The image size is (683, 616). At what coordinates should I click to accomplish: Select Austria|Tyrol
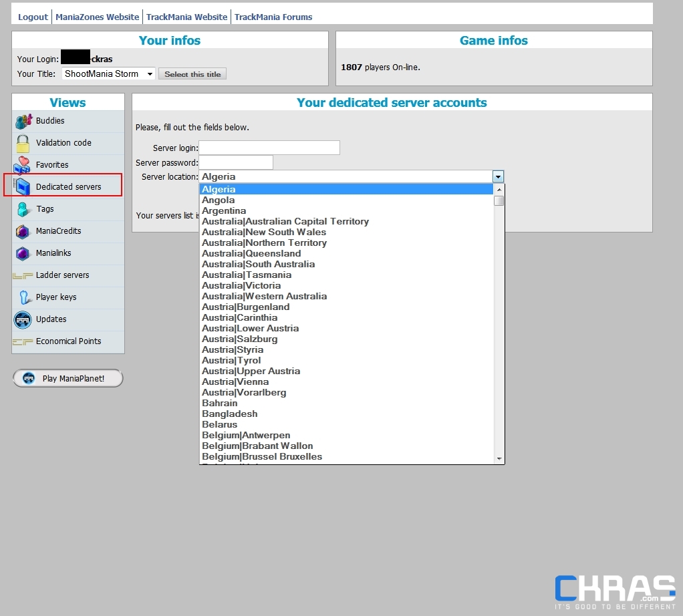(346, 361)
